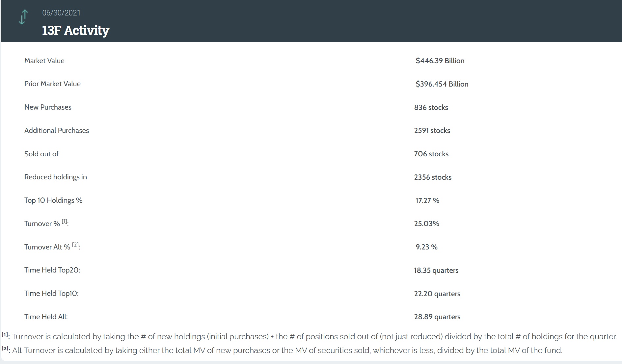Select the 13F Activity heading
622x364 pixels.
click(x=75, y=30)
